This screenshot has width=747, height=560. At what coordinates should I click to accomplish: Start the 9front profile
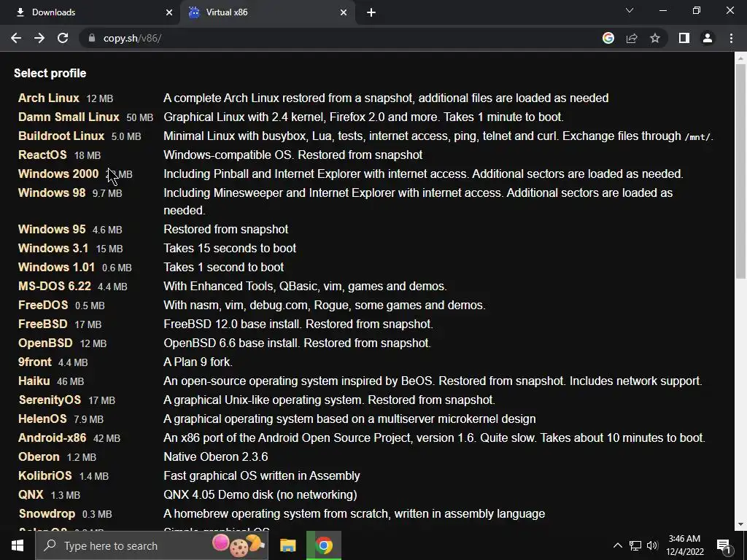(34, 362)
